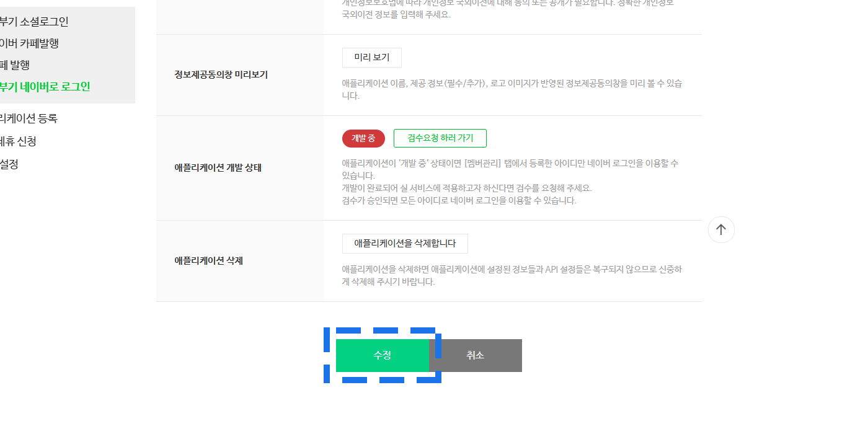
Task: Go to 제휴 신청 in sidebar
Action: [x=19, y=141]
